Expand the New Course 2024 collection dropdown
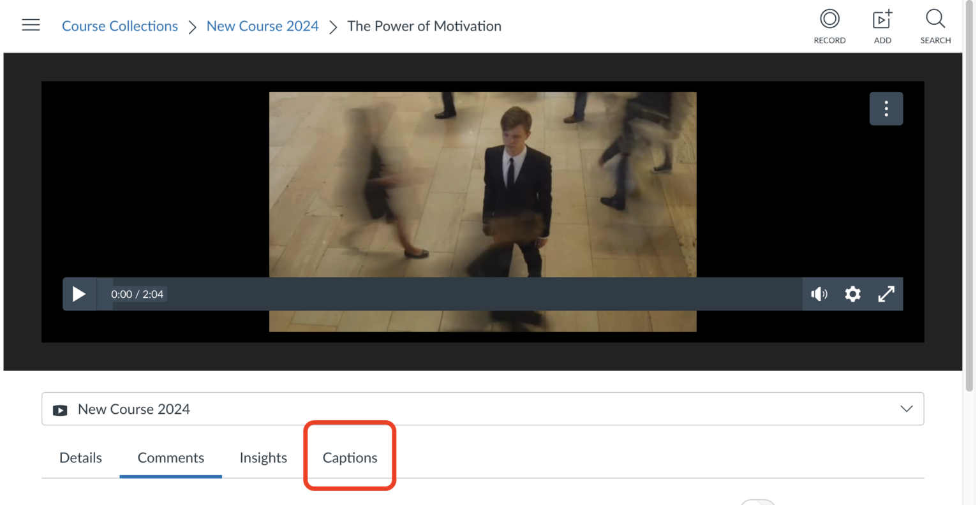This screenshot has width=980, height=505. click(x=906, y=409)
